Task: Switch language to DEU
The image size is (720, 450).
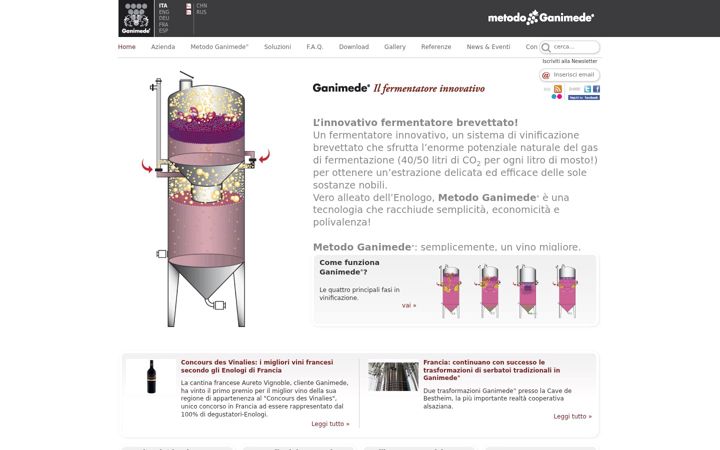Action: pos(164,18)
